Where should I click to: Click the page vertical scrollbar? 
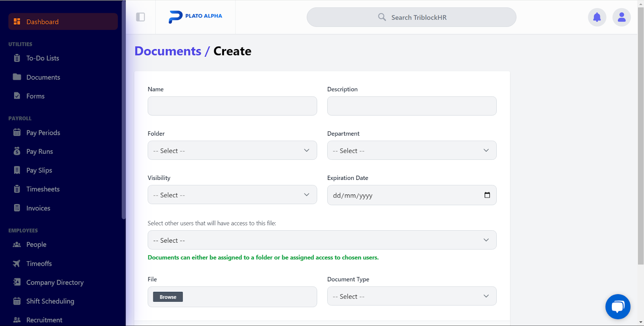click(641, 137)
